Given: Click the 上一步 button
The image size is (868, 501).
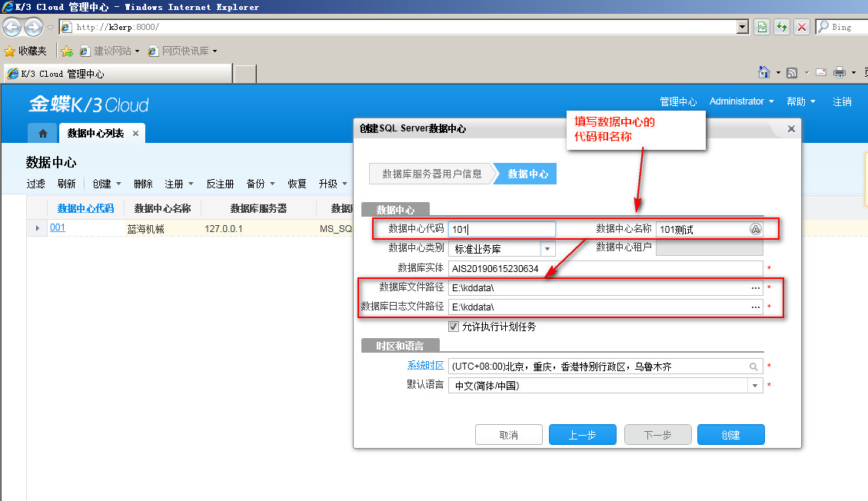Looking at the screenshot, I should pos(582,435).
